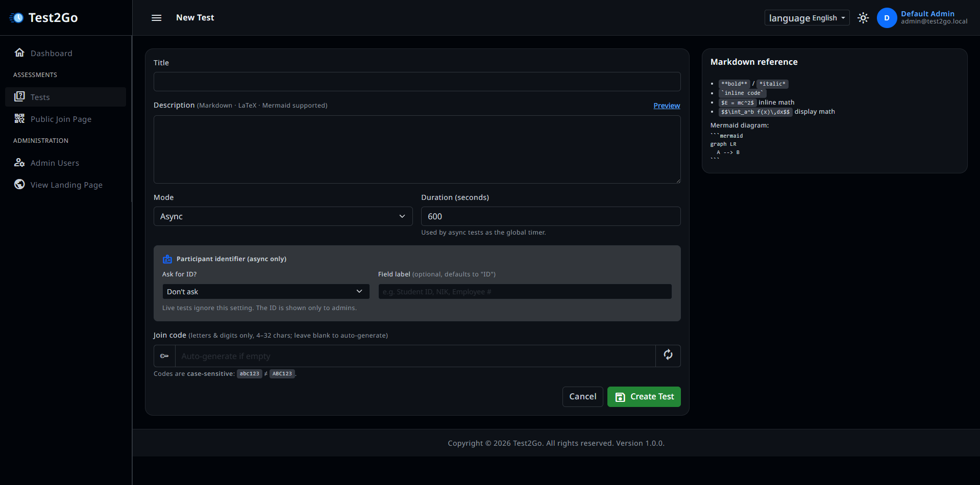The width and height of the screenshot is (980, 485).
Task: Open the Dashboard menu item
Action: [x=65, y=53]
